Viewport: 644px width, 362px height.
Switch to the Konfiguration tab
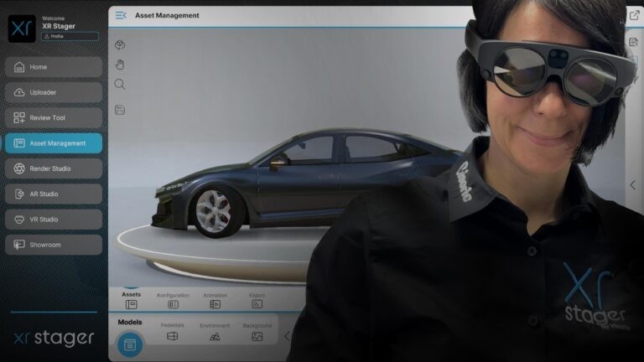tap(173, 301)
